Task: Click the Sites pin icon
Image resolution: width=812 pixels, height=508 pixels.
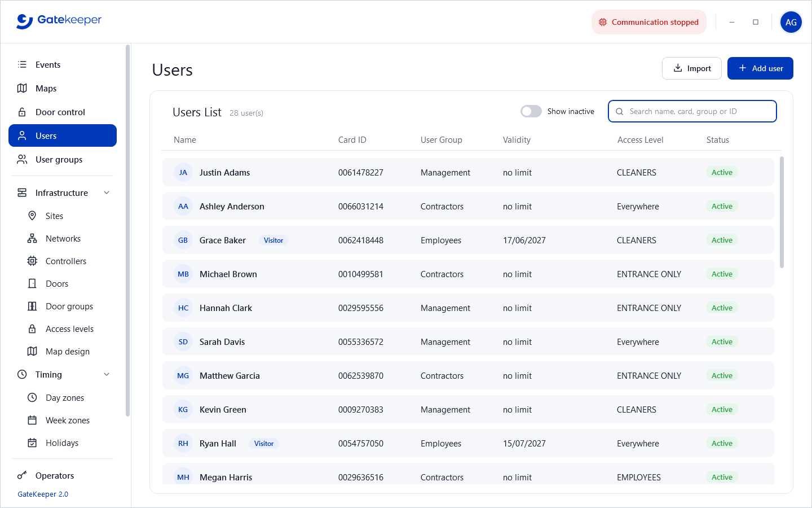Action: click(x=32, y=216)
